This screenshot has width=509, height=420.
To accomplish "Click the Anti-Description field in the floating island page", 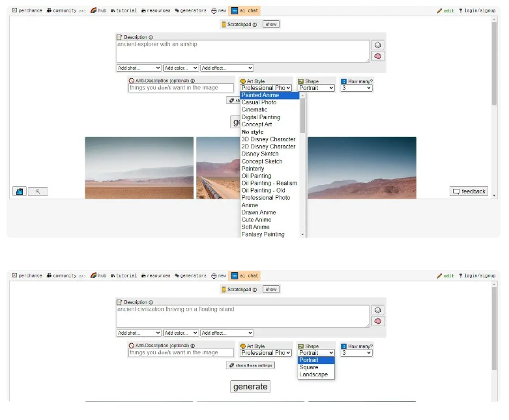I will pyautogui.click(x=181, y=353).
